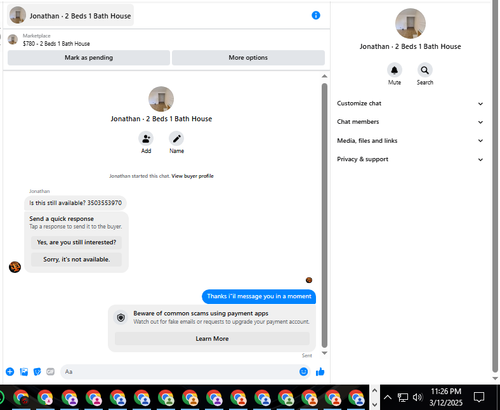Click the 'Marketplace' label above the price
The width and height of the screenshot is (500, 410).
[x=37, y=36]
